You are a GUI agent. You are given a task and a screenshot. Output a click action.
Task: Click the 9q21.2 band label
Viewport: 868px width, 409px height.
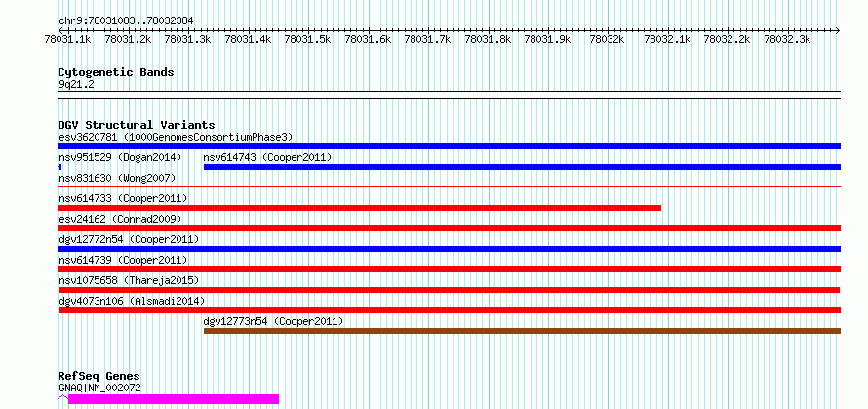pos(76,84)
